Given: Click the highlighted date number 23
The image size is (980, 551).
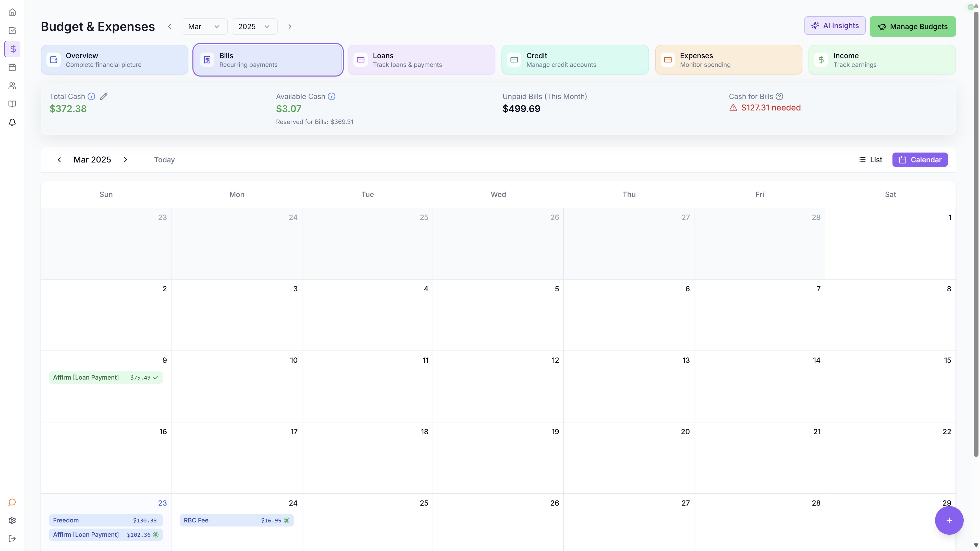Looking at the screenshot, I should coord(163,503).
